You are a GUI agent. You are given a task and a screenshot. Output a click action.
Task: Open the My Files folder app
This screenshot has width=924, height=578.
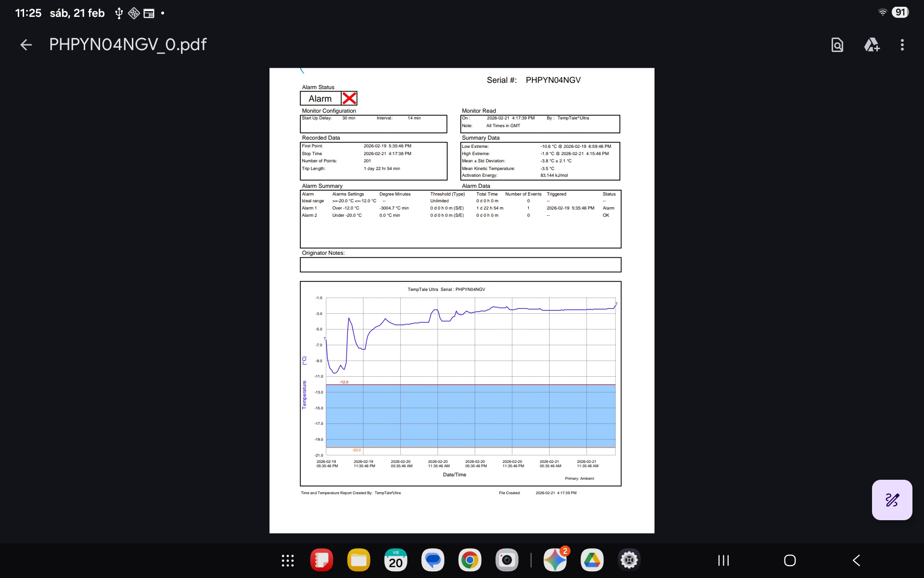coord(359,560)
